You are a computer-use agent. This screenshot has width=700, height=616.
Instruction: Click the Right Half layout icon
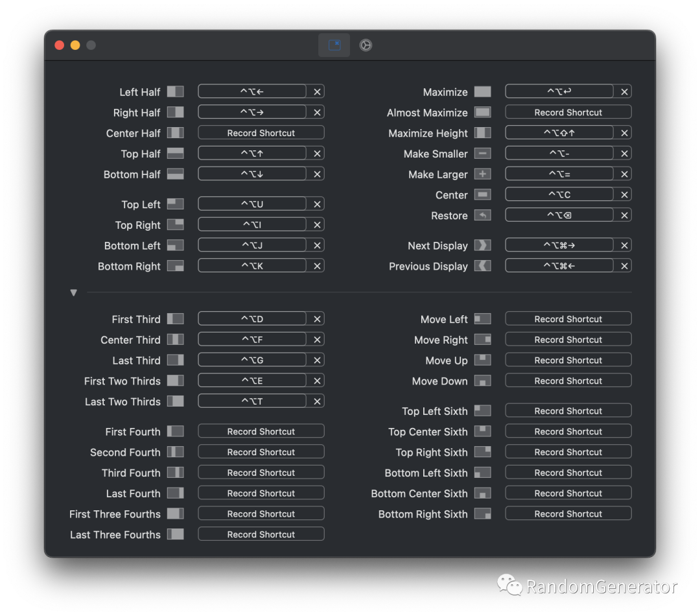[176, 112]
